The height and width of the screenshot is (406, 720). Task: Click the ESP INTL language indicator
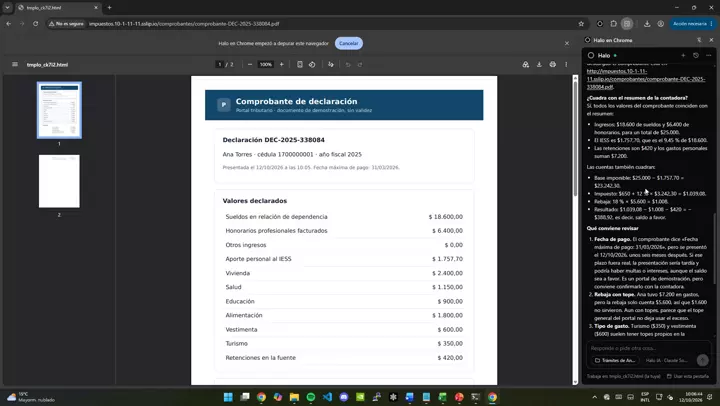point(645,397)
